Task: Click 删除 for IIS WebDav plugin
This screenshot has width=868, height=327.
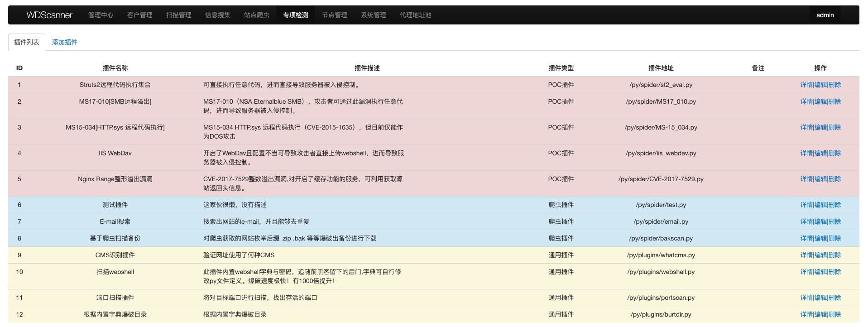Action: [834, 153]
